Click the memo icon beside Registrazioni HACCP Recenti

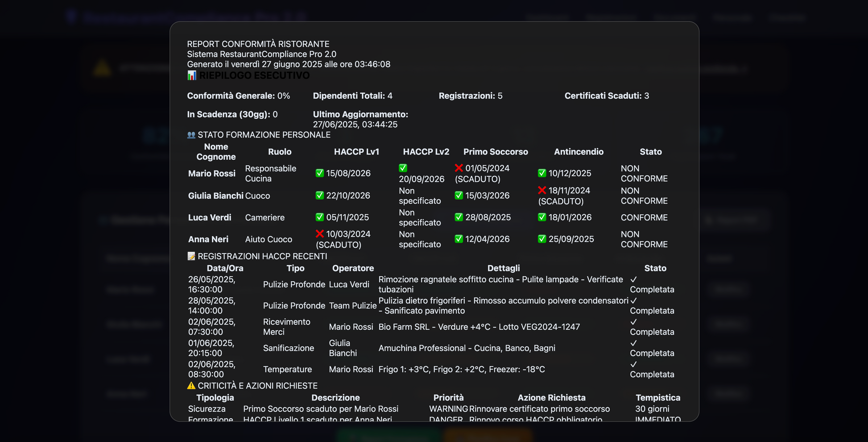tap(191, 256)
